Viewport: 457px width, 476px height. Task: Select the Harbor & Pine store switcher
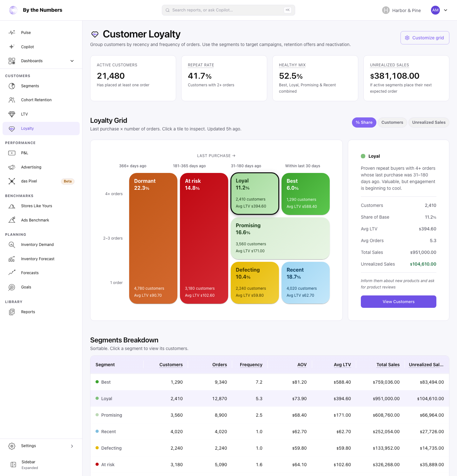[x=401, y=10]
